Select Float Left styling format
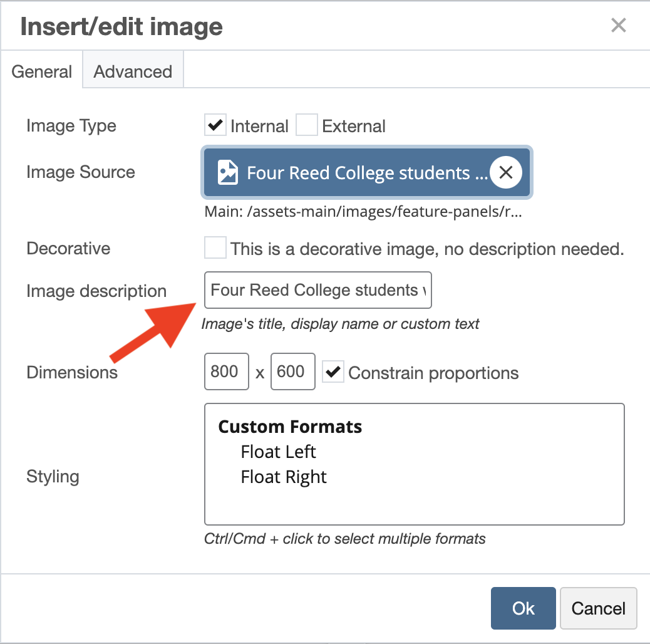Screen dimensions: 650x644 point(279,452)
